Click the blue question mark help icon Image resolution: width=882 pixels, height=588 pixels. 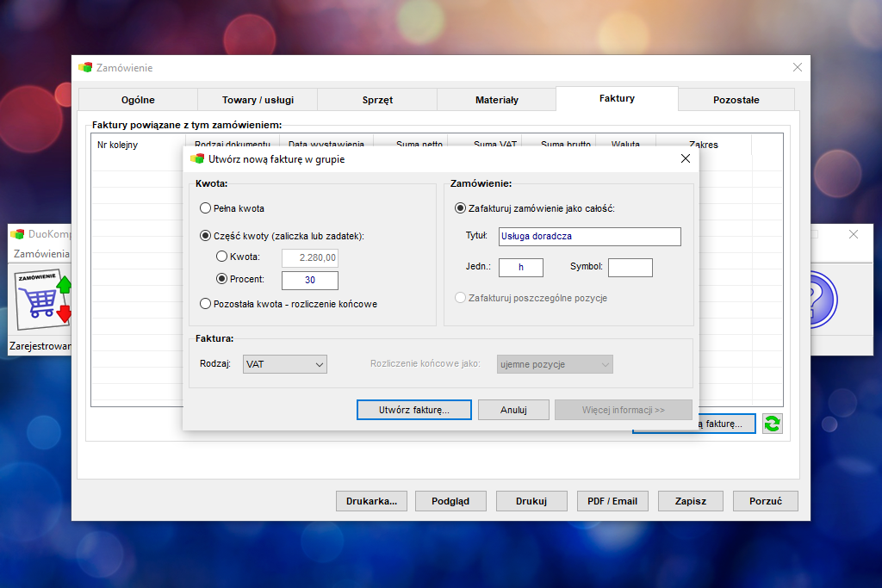click(x=823, y=300)
